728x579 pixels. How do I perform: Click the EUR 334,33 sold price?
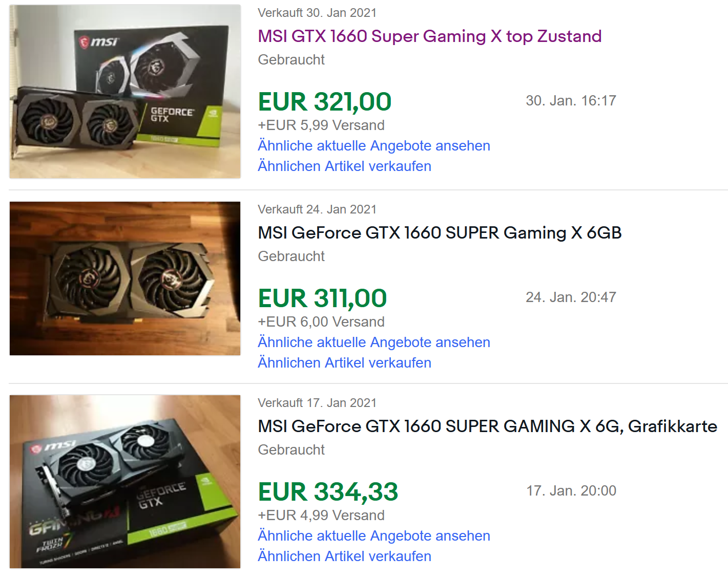tap(328, 492)
